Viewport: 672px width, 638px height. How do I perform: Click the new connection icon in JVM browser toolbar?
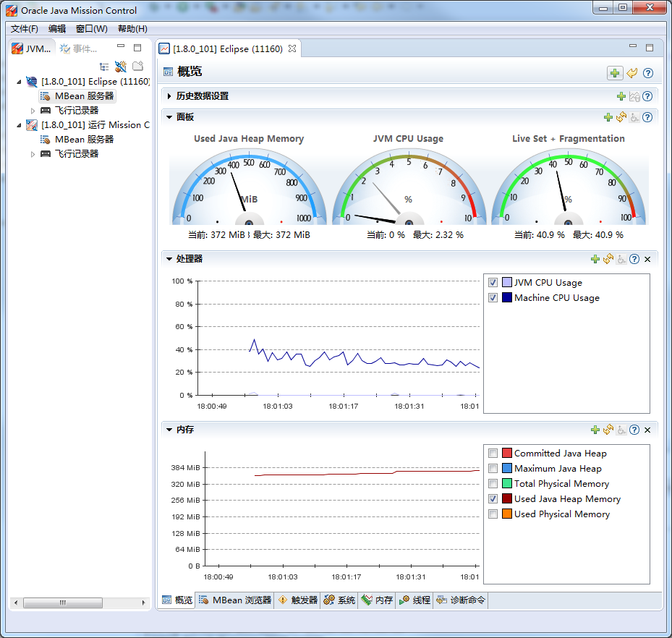click(x=121, y=67)
